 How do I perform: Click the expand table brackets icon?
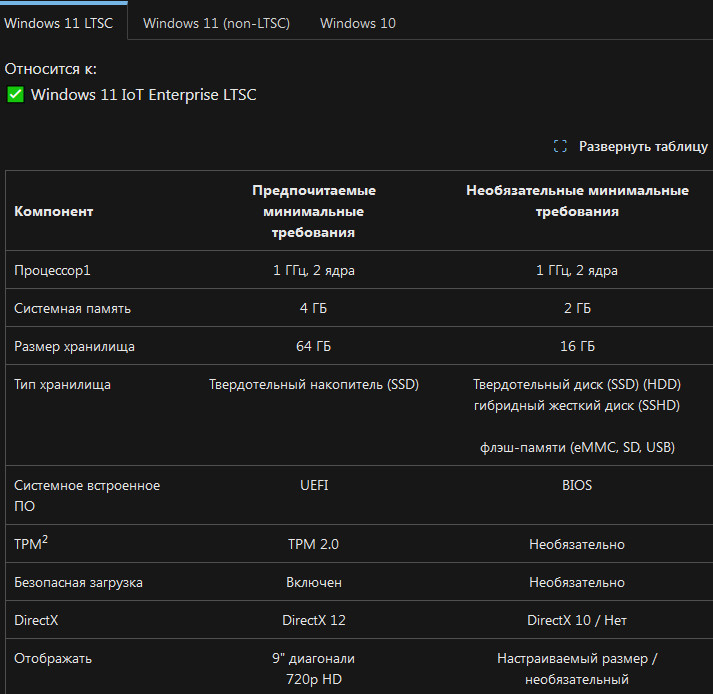click(x=560, y=146)
